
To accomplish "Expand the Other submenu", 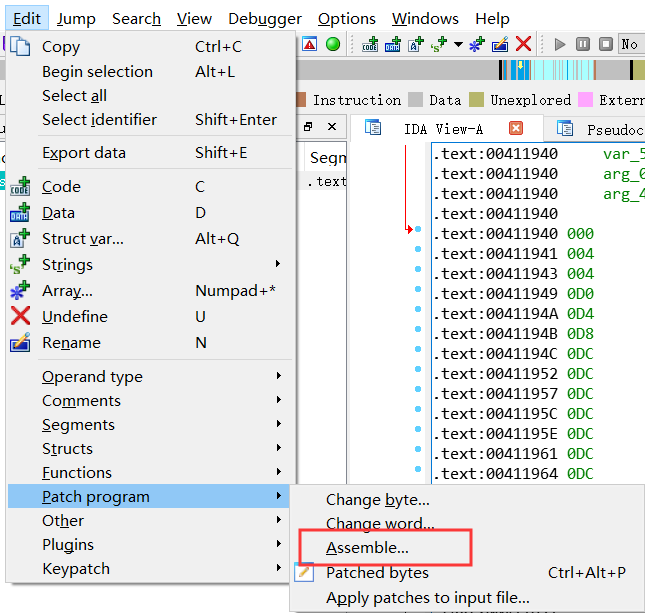I will pos(278,520).
